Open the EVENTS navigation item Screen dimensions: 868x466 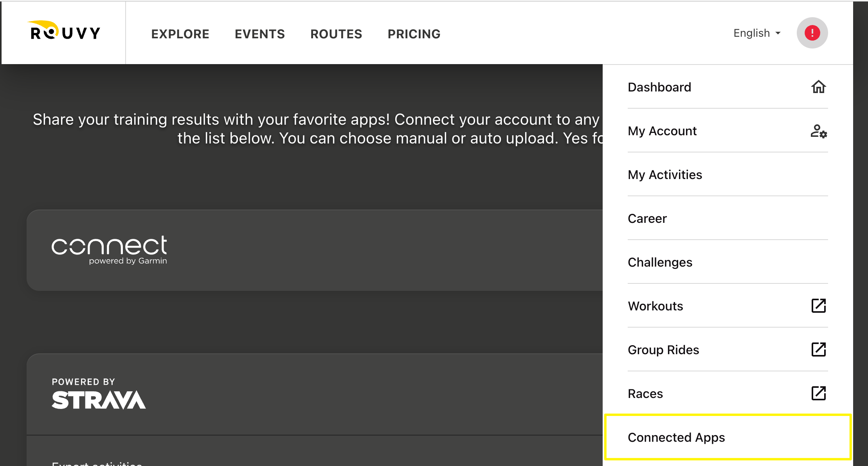260,34
